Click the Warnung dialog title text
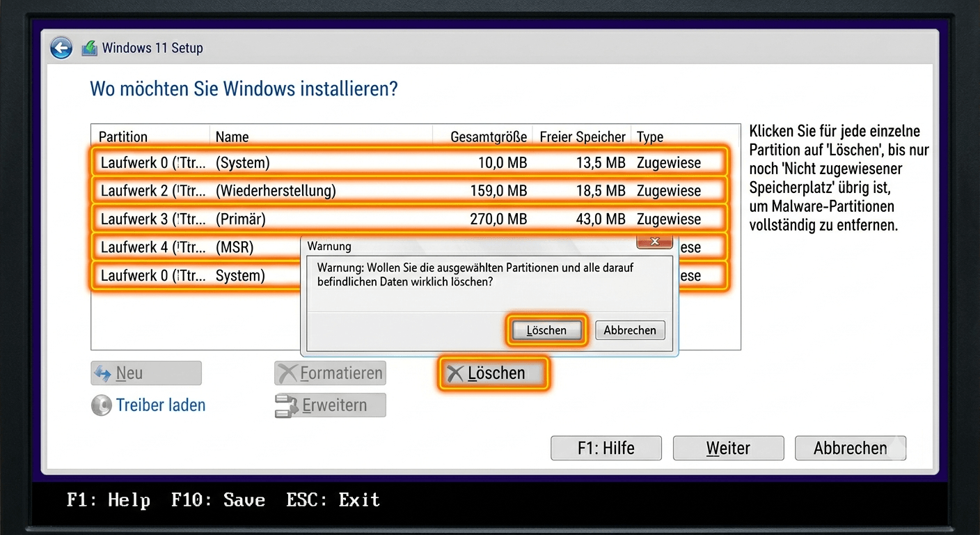980x535 pixels. [329, 246]
